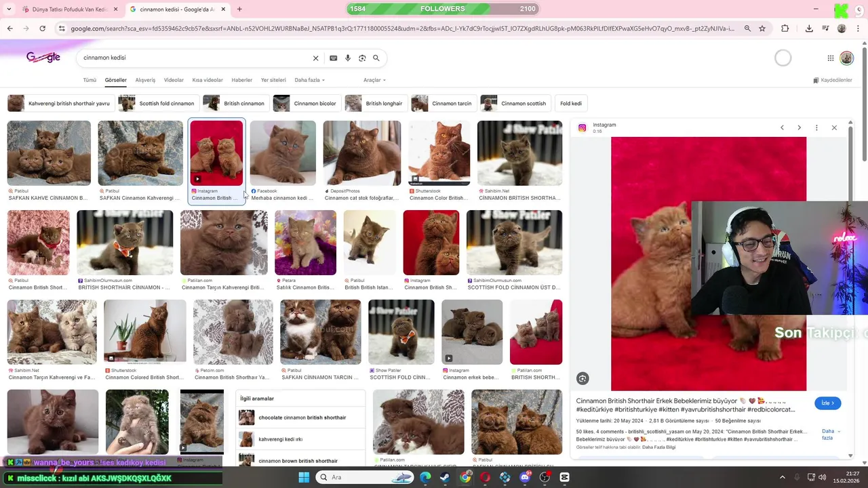
Task: Open Chrome three-dot menu
Action: click(858, 28)
